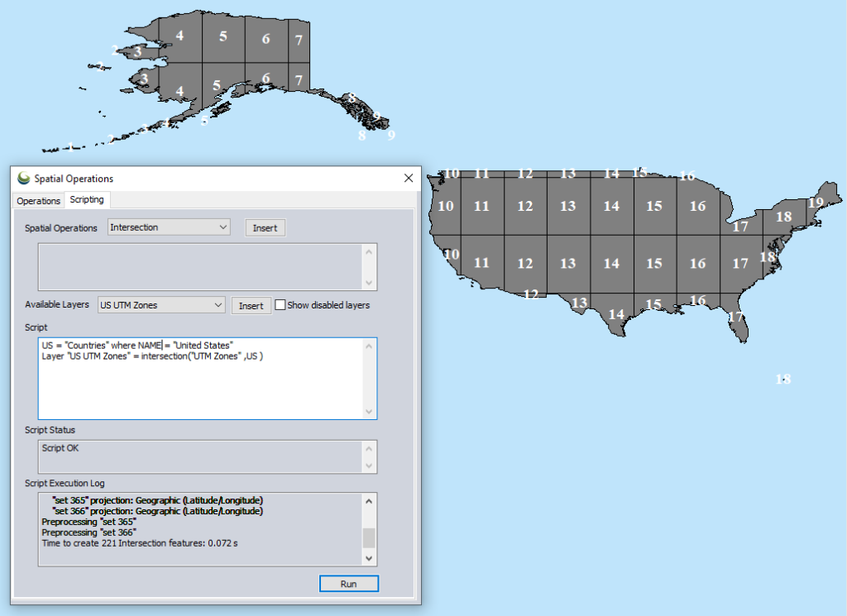Click the description box scroll down arrow
The image size is (847, 616).
[x=369, y=282]
